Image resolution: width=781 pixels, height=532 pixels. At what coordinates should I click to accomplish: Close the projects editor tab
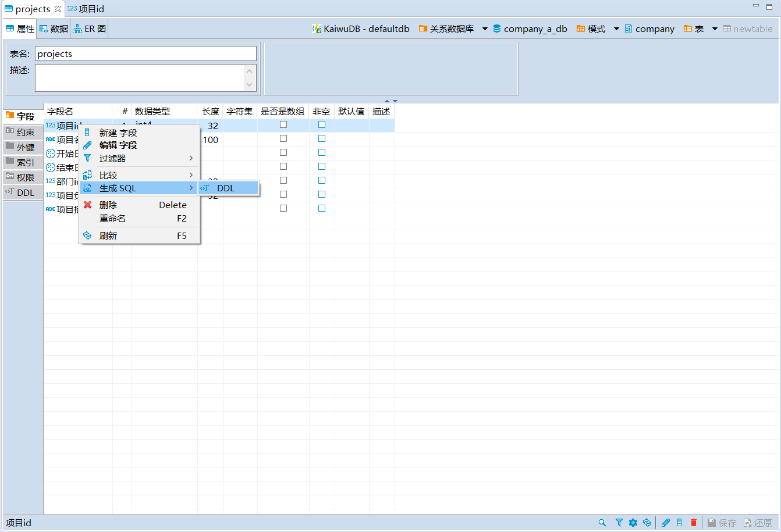click(58, 9)
